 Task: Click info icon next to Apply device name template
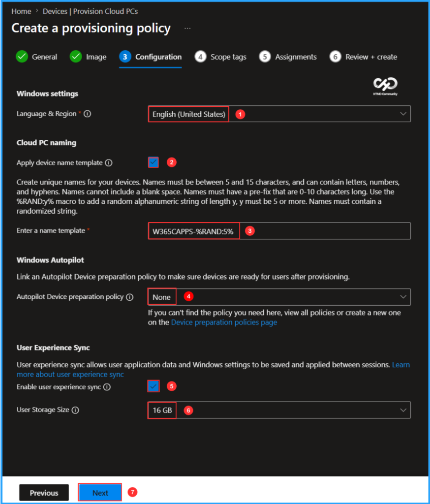pyautogui.click(x=109, y=163)
